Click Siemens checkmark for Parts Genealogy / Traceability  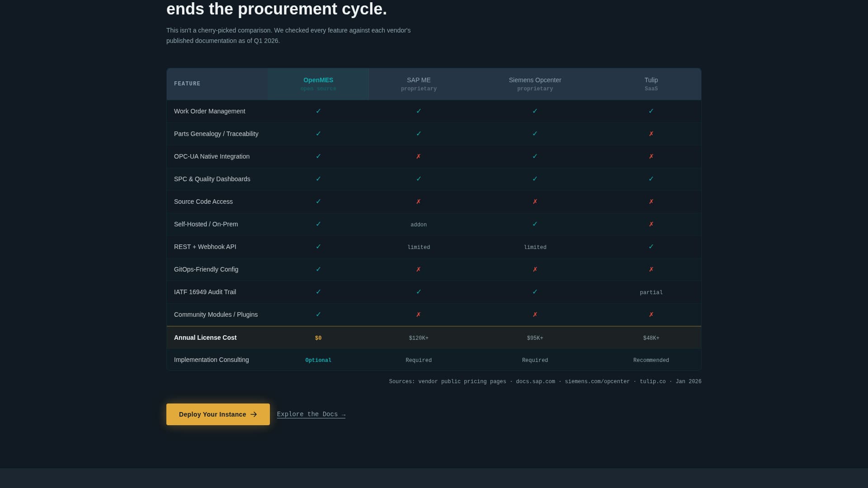click(x=535, y=134)
